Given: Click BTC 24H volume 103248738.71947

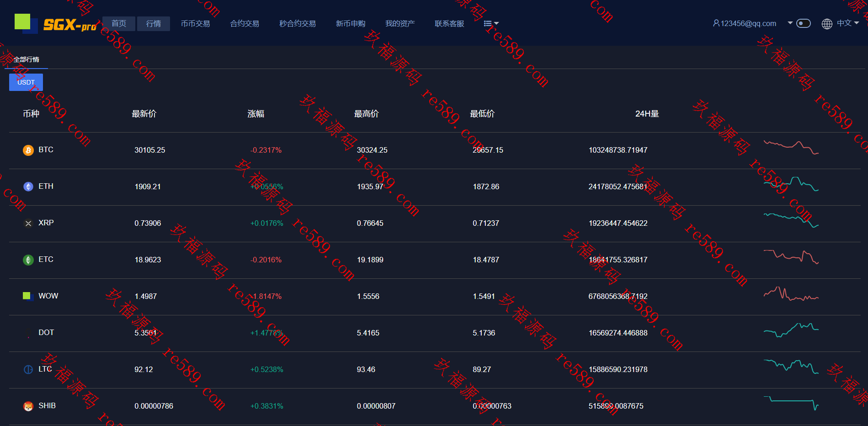Looking at the screenshot, I should tap(618, 150).
